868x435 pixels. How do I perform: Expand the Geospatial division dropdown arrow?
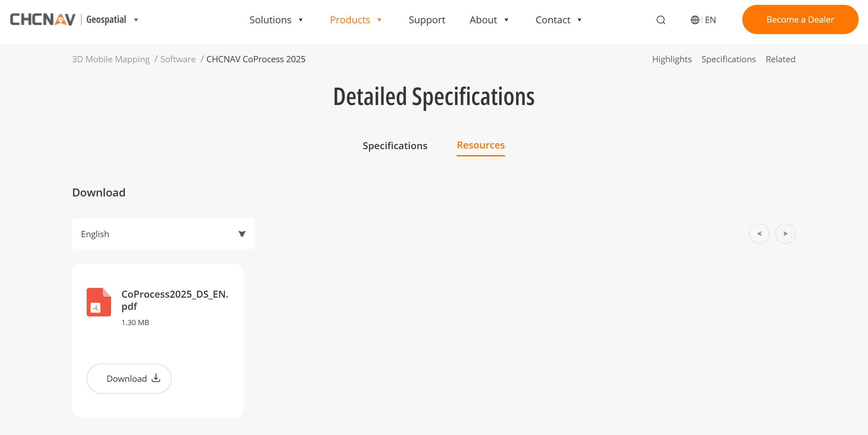click(136, 20)
